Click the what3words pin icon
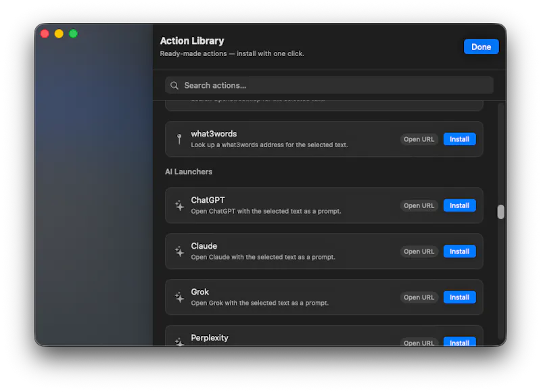Image resolution: width=541 pixels, height=392 pixels. (179, 139)
